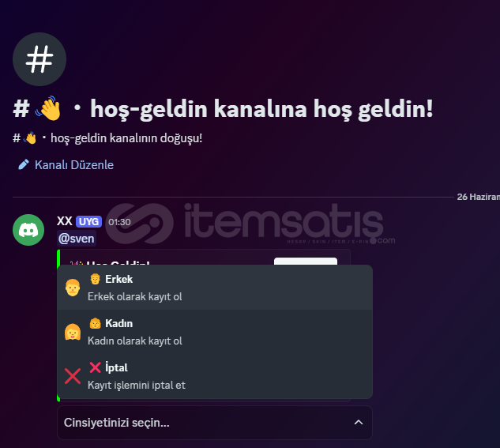
Task: Click the white button peeking from the embed
Action: pos(306,262)
